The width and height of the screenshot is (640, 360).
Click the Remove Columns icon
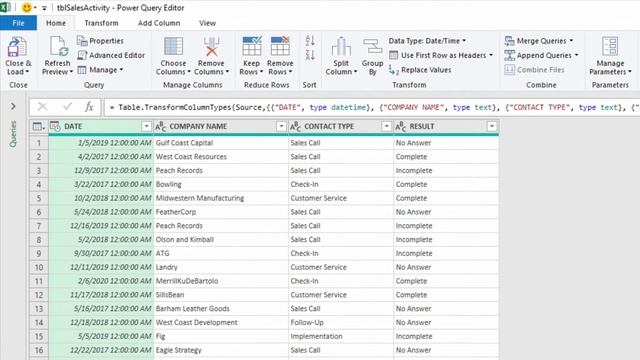point(211,46)
